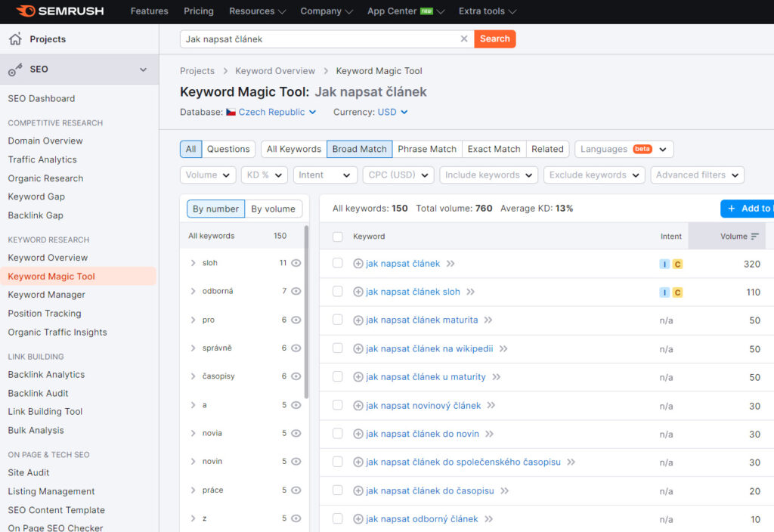Open Keyword Overview breadcrumb link
This screenshot has width=774, height=532.
tap(275, 71)
